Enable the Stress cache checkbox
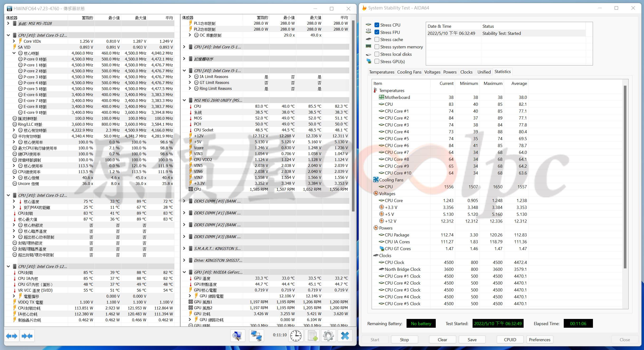This screenshot has width=644, height=350. point(377,39)
